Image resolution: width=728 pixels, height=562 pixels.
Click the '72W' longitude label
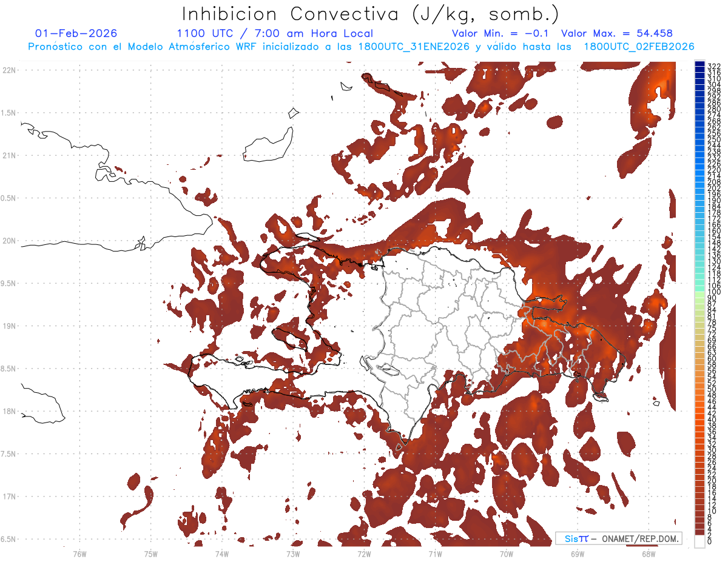coord(364,554)
